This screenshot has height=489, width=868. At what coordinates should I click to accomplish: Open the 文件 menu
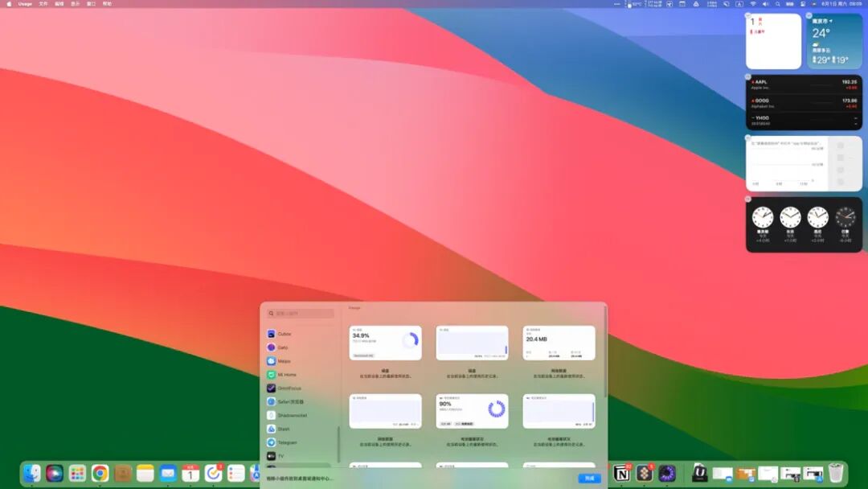43,4
